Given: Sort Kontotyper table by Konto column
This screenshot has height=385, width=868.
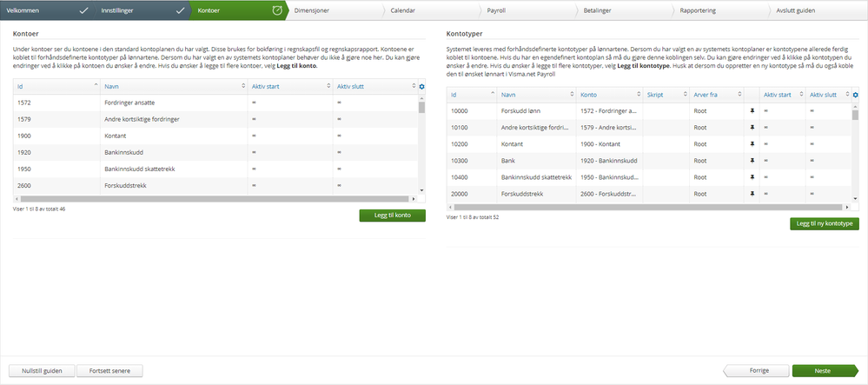Looking at the screenshot, I should (x=609, y=96).
